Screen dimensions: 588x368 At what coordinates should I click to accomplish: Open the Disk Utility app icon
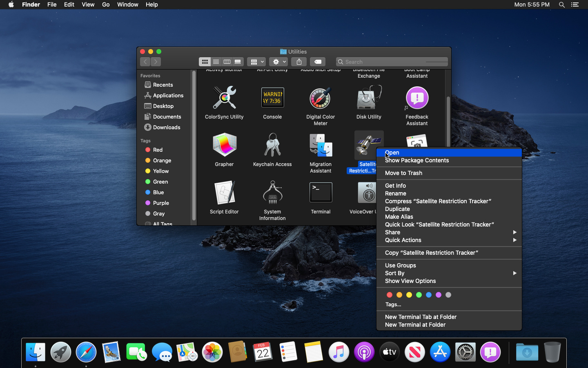tap(369, 99)
